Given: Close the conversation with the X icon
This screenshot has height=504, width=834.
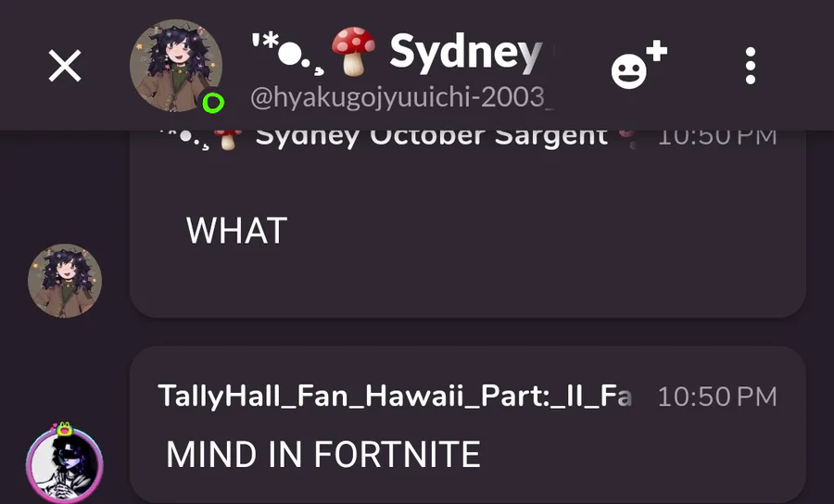Looking at the screenshot, I should [x=65, y=66].
